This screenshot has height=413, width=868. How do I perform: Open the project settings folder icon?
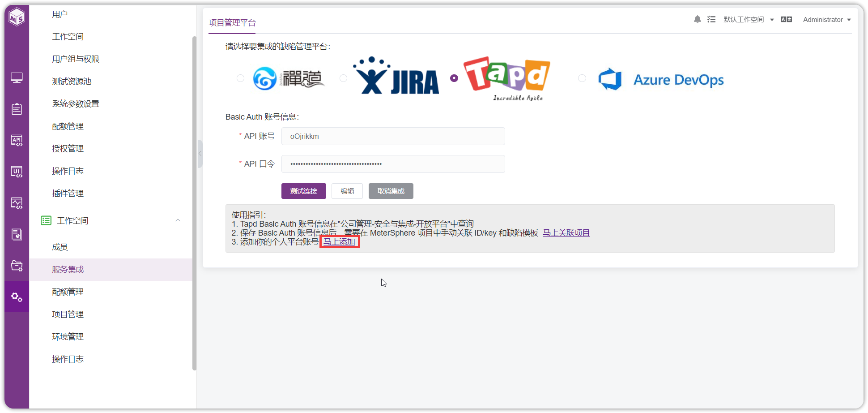point(17,266)
